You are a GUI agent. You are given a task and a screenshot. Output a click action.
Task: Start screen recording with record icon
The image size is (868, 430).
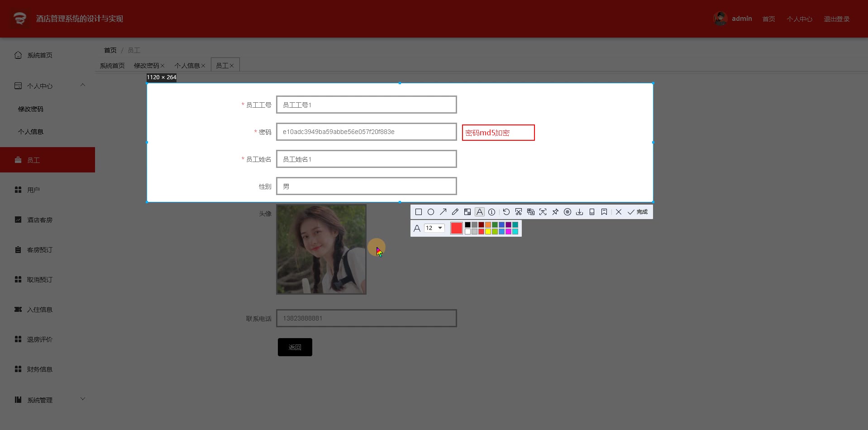[568, 212]
